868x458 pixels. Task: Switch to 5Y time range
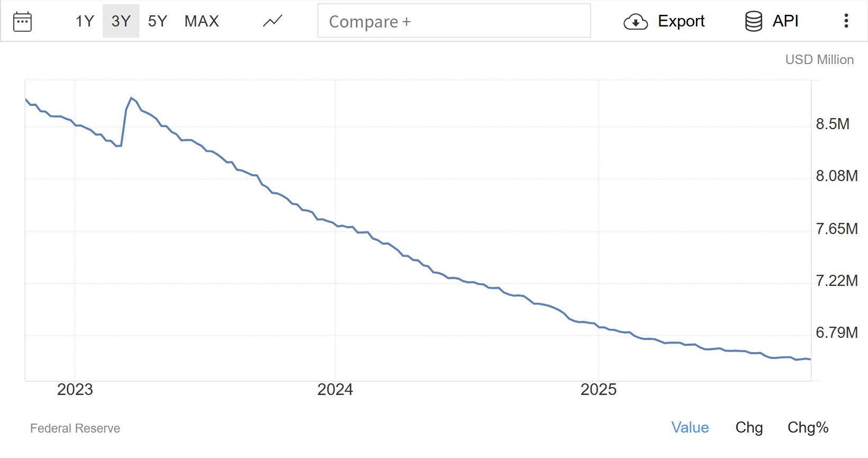point(157,21)
